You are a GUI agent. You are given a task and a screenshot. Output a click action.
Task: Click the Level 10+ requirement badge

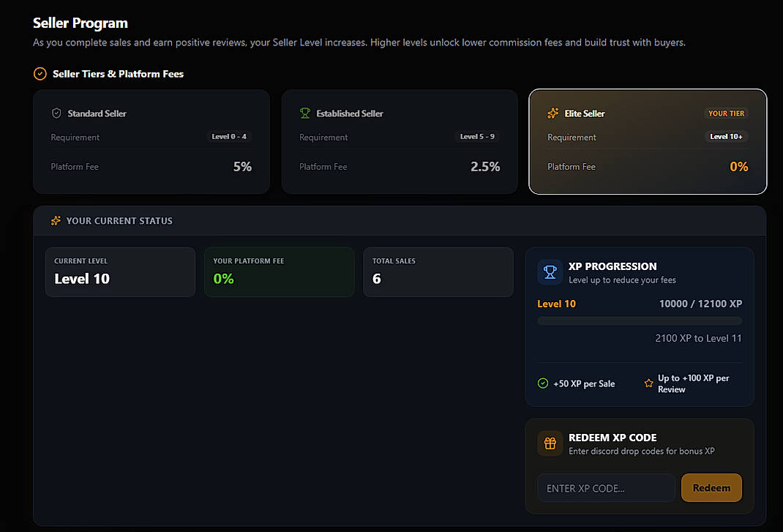click(x=726, y=136)
